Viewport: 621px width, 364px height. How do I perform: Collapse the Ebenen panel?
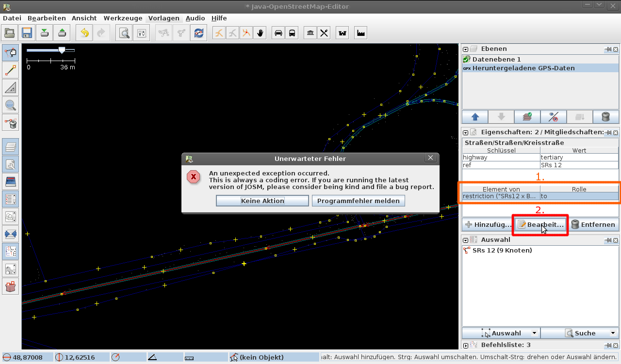[x=465, y=49]
